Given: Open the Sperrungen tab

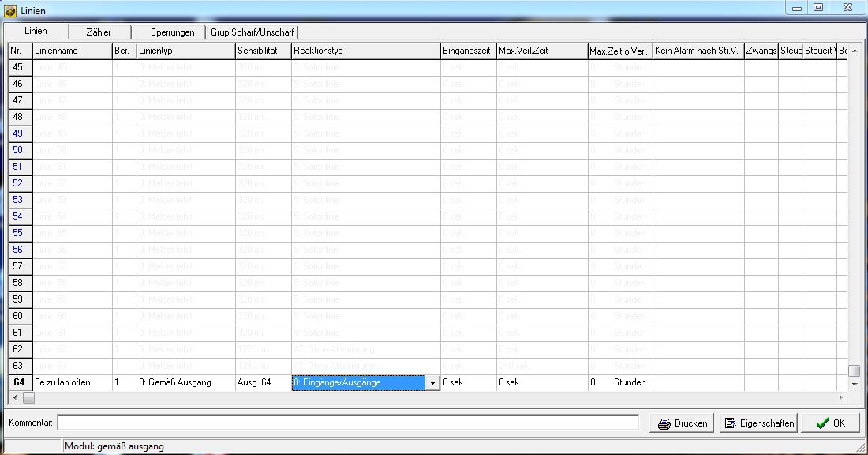Looking at the screenshot, I should click(172, 32).
